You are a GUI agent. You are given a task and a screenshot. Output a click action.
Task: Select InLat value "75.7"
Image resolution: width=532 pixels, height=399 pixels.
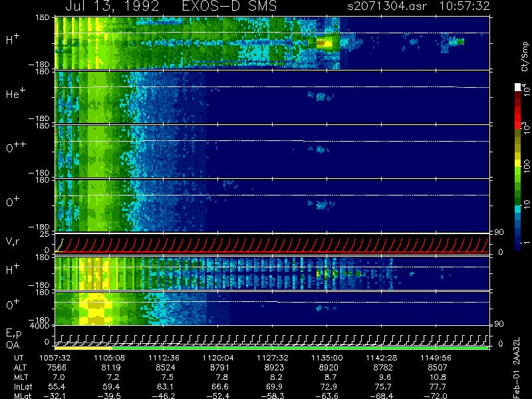pyautogui.click(x=383, y=386)
